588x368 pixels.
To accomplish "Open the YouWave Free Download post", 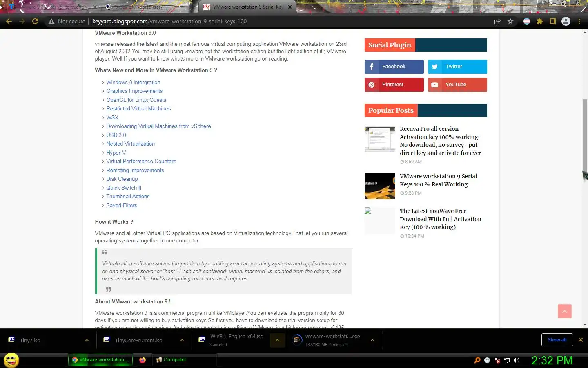I will [x=441, y=219].
